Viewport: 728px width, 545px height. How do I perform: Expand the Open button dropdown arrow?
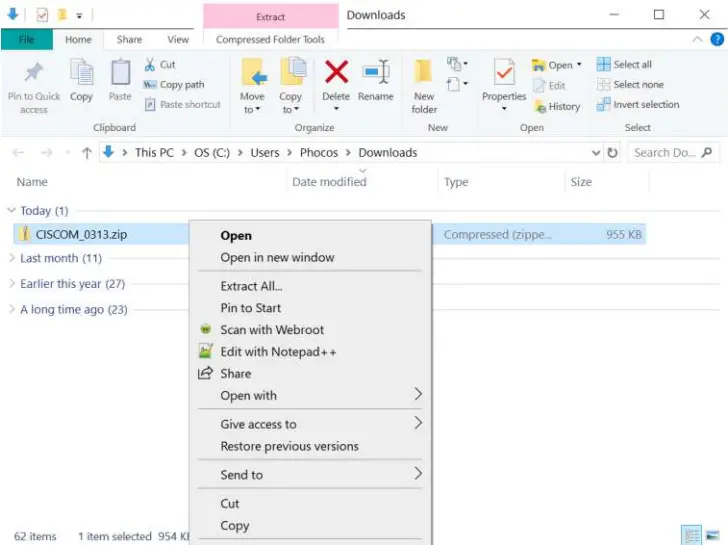pyautogui.click(x=579, y=64)
